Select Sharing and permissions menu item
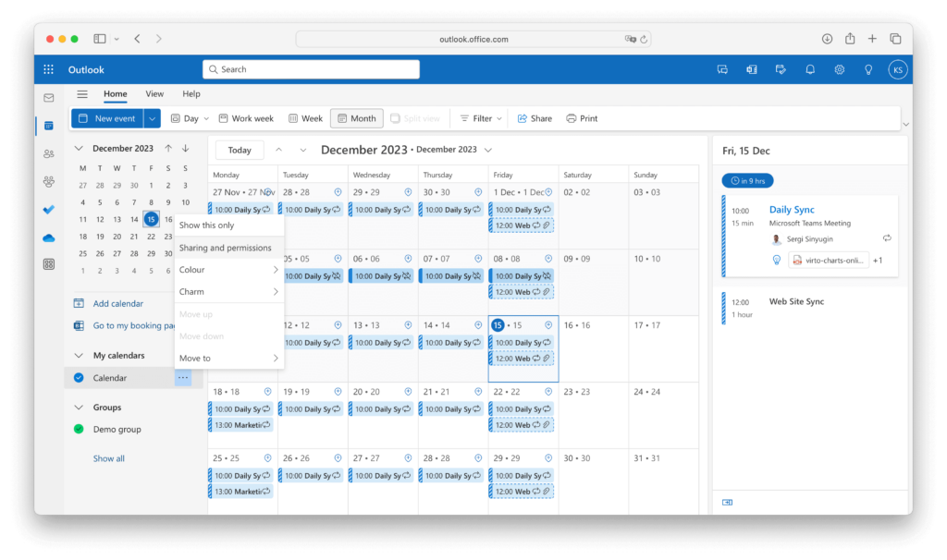 coord(226,248)
